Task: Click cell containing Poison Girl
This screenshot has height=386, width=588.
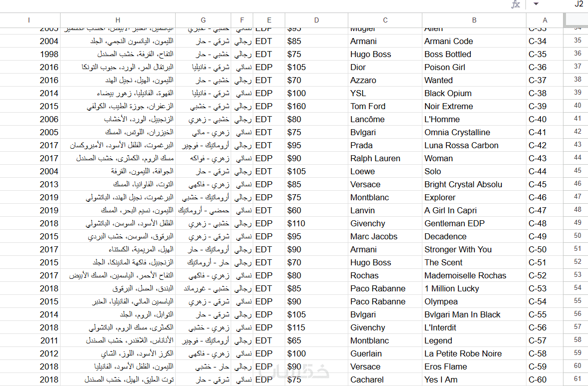Action: pos(474,67)
